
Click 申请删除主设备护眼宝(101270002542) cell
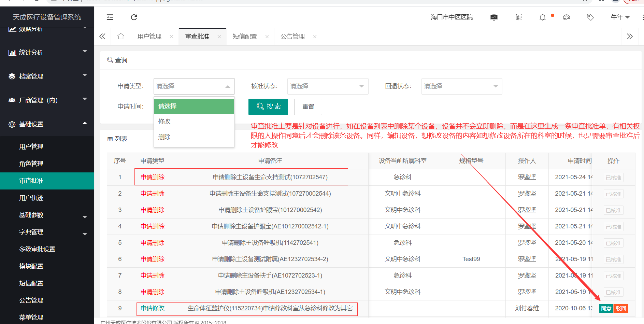[270, 210]
